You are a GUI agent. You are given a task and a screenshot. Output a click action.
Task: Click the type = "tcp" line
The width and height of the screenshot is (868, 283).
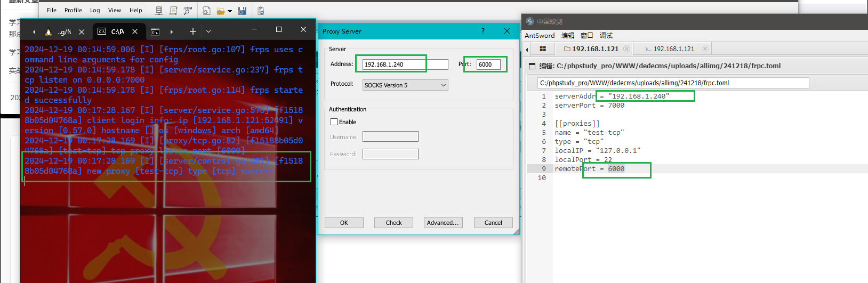579,142
